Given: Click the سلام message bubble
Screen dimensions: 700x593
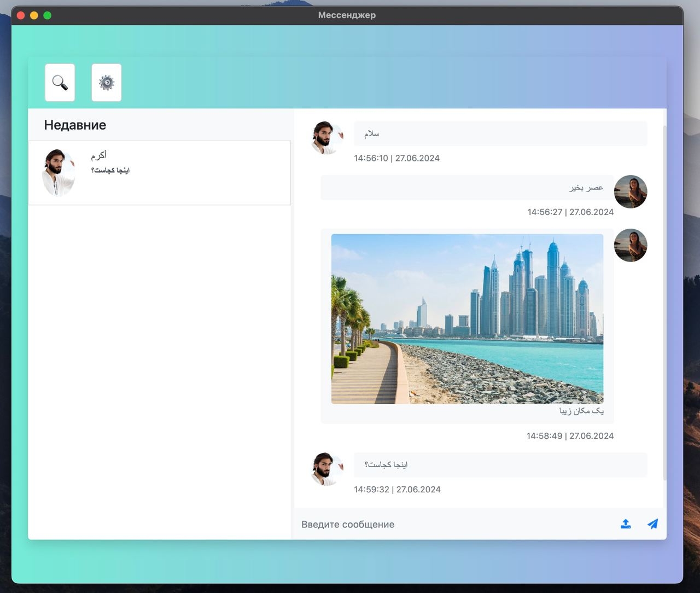Looking at the screenshot, I should point(500,133).
